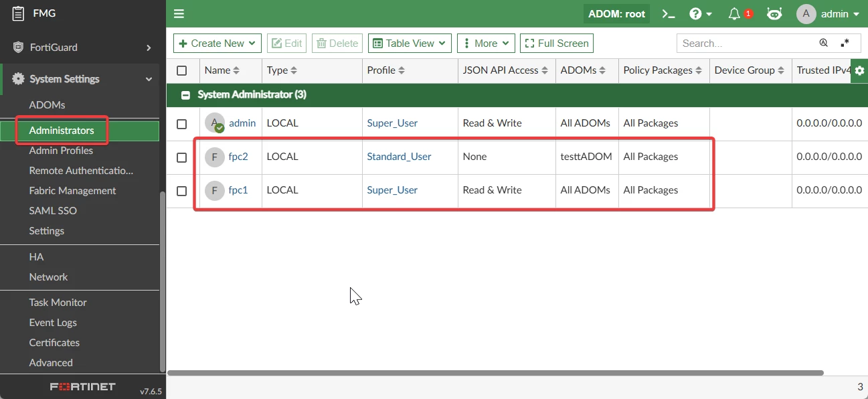The height and width of the screenshot is (399, 868).
Task: Click the Fortinet logo in the footer
Action: coord(83,387)
